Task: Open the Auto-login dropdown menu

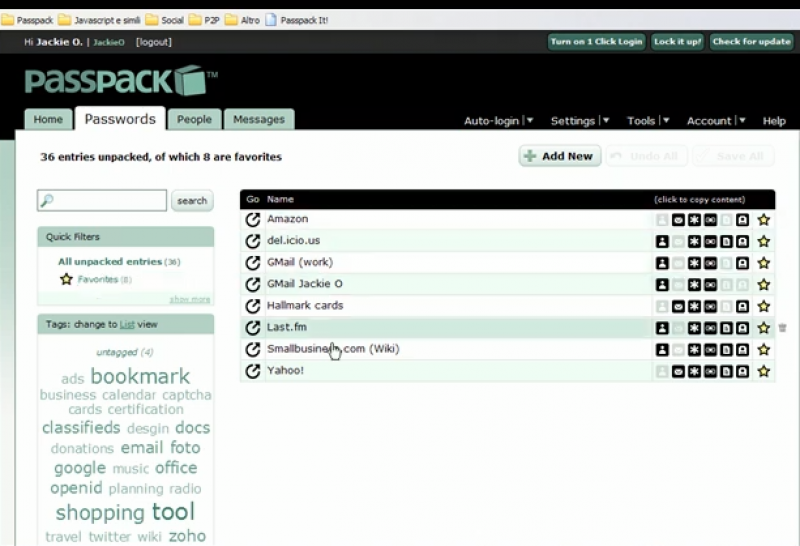Action: pos(498,121)
